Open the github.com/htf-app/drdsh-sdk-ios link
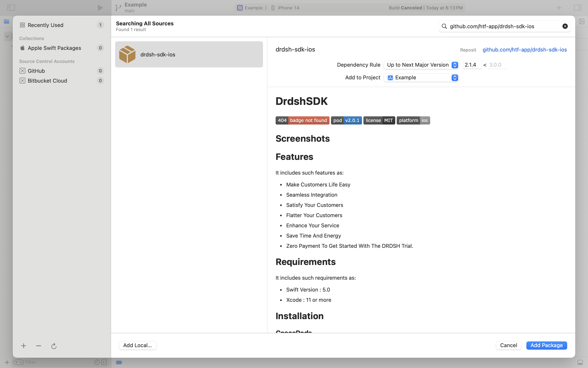Screen dimensions: 588x368 (525, 50)
